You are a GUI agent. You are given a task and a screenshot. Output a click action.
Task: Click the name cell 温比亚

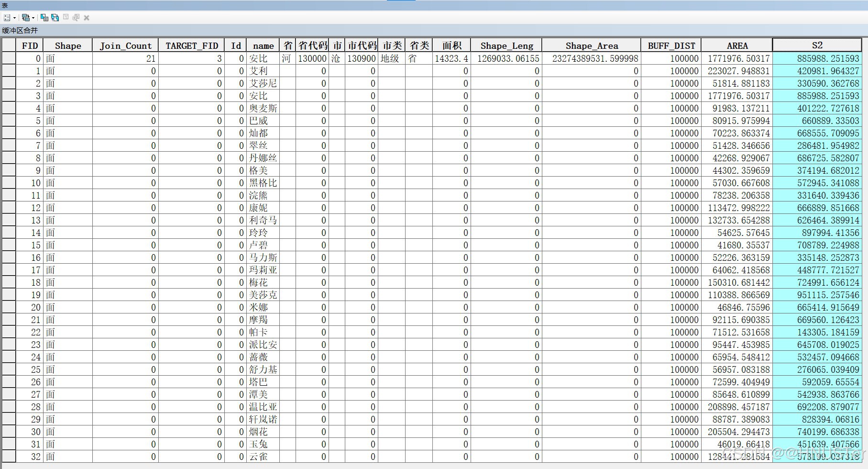[x=263, y=407]
